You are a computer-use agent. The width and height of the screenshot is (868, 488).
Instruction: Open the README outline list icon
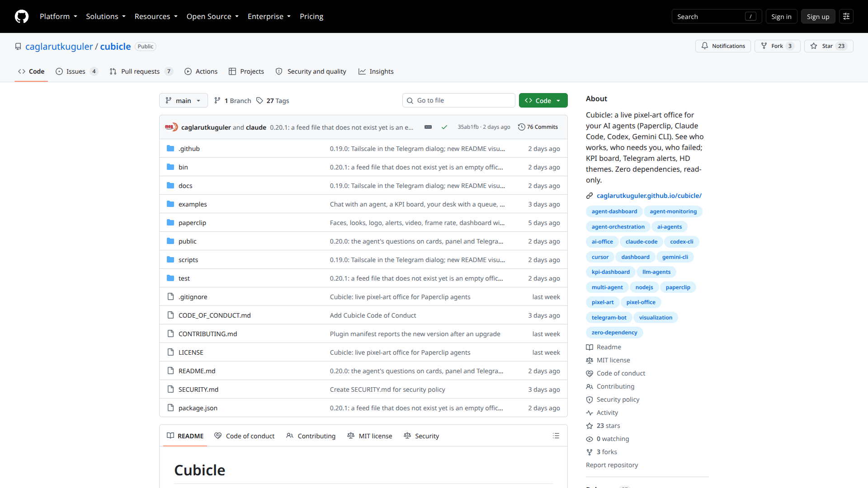pos(556,436)
